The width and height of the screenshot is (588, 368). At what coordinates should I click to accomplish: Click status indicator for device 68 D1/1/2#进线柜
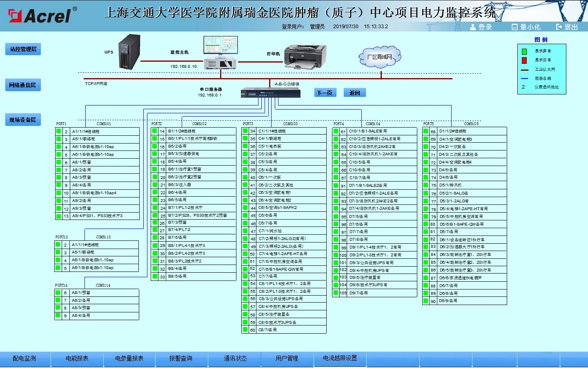click(426, 131)
